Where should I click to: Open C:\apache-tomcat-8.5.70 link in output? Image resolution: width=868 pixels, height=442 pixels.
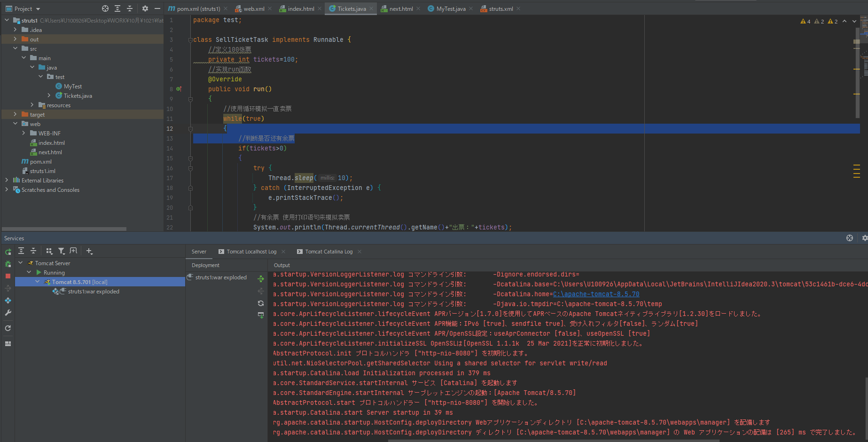596,294
